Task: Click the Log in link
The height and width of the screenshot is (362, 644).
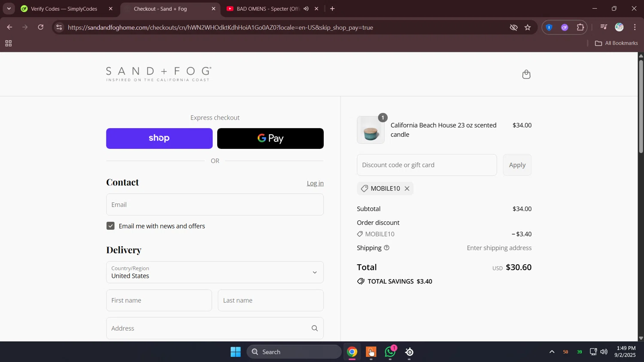Action: point(315,184)
